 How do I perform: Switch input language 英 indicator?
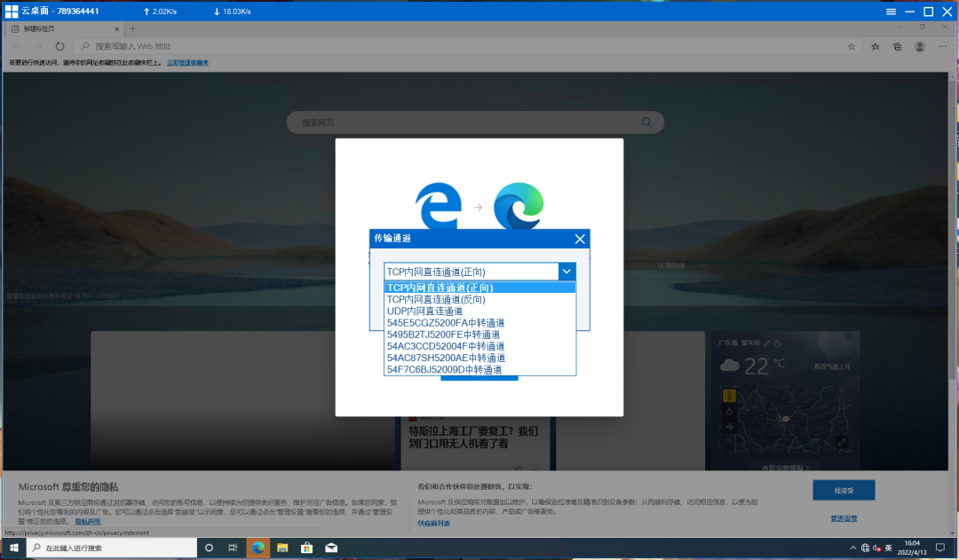[888, 548]
